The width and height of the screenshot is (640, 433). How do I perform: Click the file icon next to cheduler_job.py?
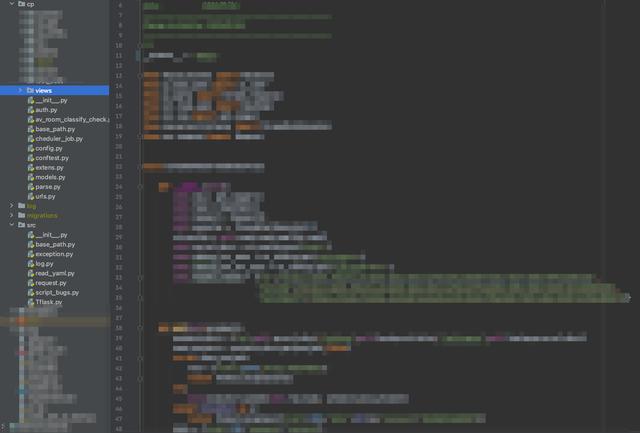click(x=31, y=139)
